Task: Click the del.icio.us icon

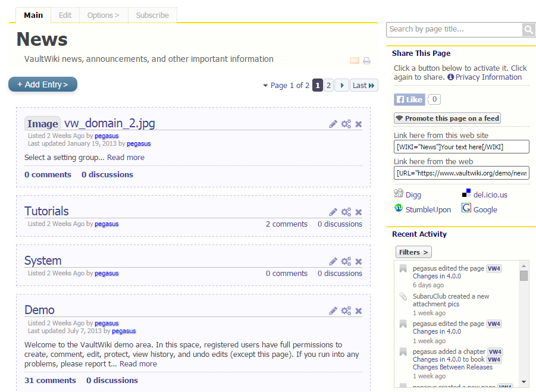Action: point(466,193)
